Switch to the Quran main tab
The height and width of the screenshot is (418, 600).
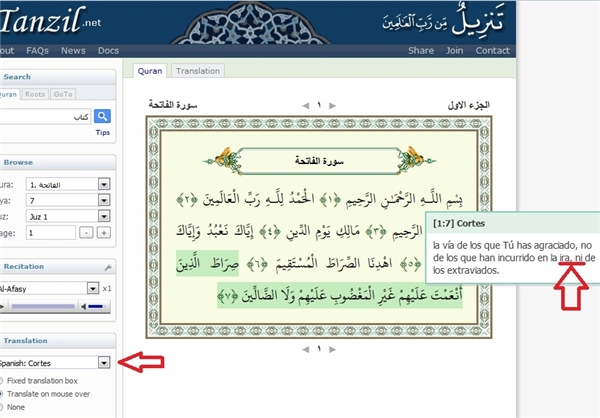150,71
